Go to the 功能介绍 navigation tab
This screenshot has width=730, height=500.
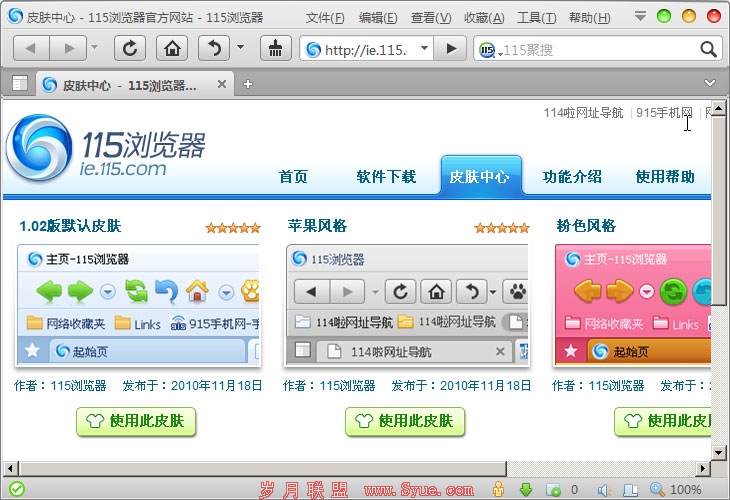click(572, 176)
